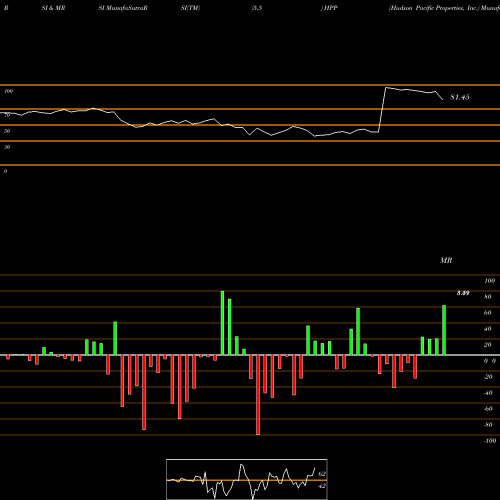Image resolution: width=500 pixels, height=500 pixels.
Task: Click the 'MR' panel label
Action: point(446,260)
